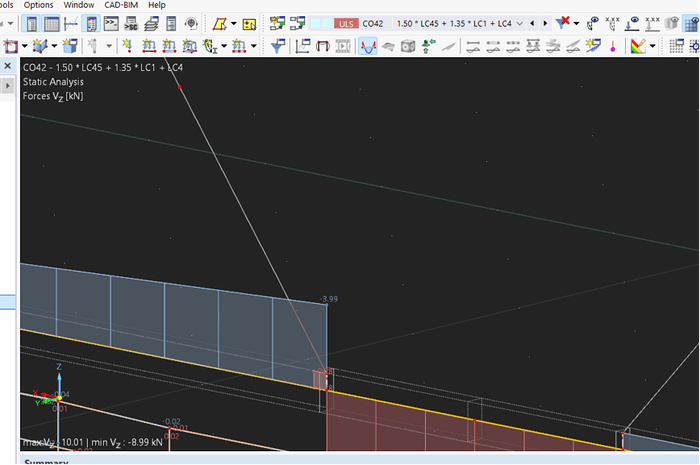
Task: Expand the color scale dropdown arrow
Action: pyautogui.click(x=652, y=46)
